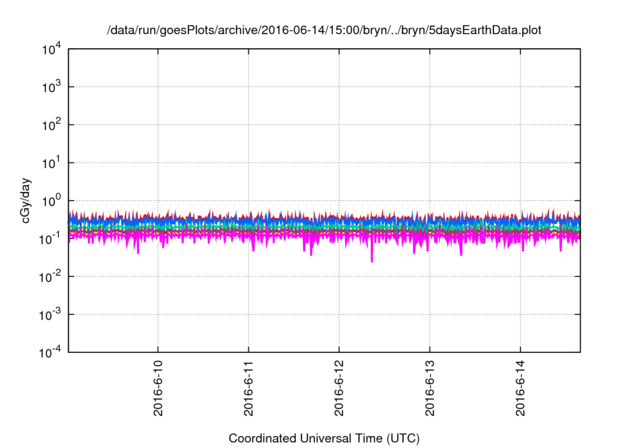Click the upper-right corner of plot frame
Screen dimensions: 640x448
click(580, 49)
